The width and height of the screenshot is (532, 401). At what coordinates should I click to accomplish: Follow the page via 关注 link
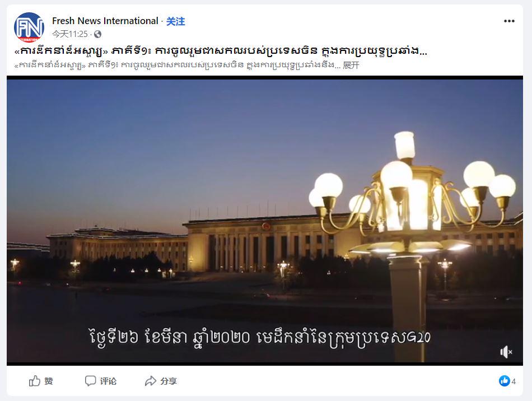coord(175,21)
